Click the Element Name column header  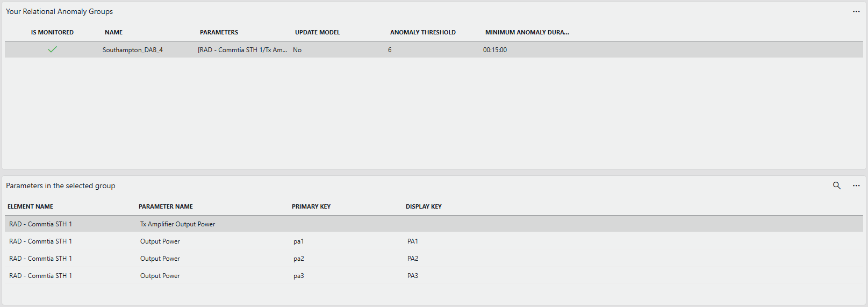[30, 206]
